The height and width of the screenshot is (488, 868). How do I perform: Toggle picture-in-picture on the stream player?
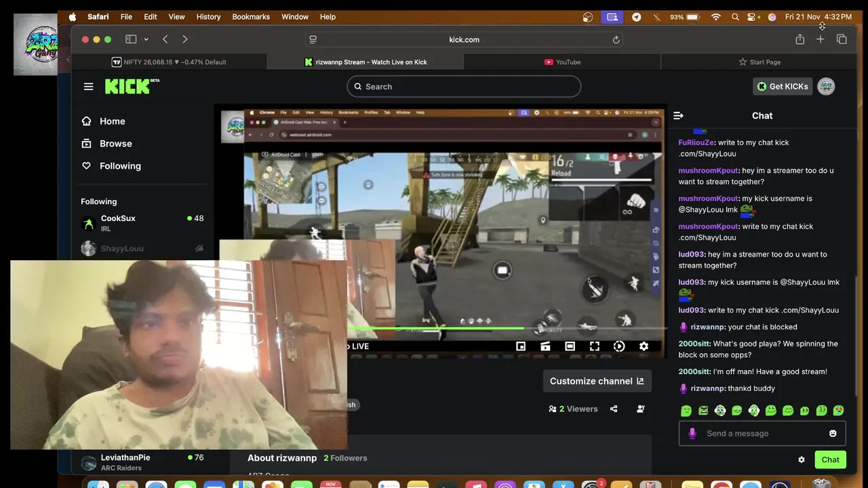tap(521, 346)
